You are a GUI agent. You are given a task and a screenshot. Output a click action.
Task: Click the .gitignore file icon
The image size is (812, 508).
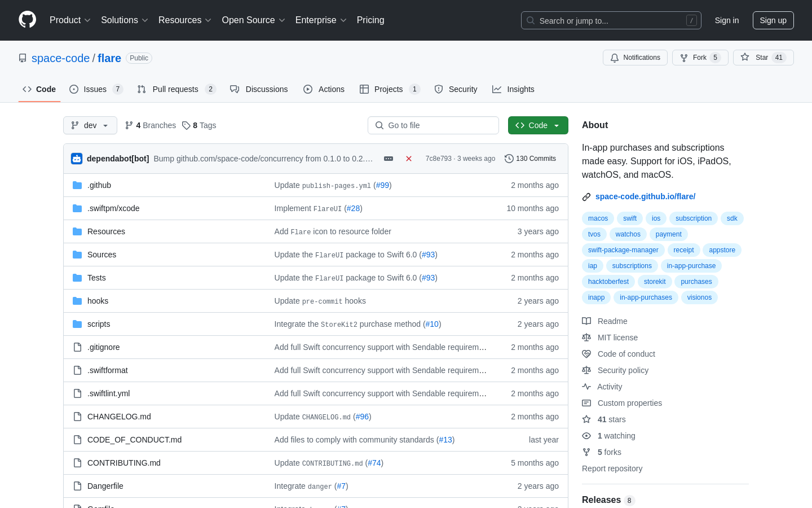pyautogui.click(x=77, y=347)
